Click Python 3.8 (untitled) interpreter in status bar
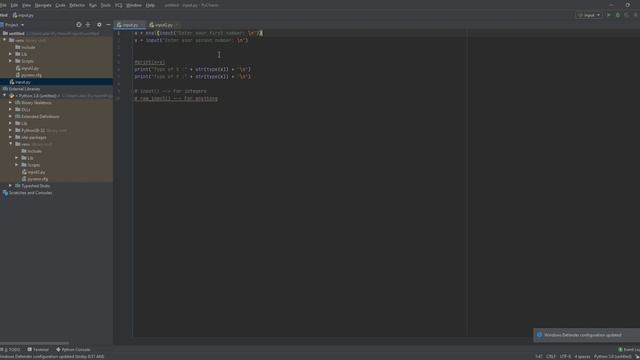Image resolution: width=640 pixels, height=360 pixels. point(612,356)
